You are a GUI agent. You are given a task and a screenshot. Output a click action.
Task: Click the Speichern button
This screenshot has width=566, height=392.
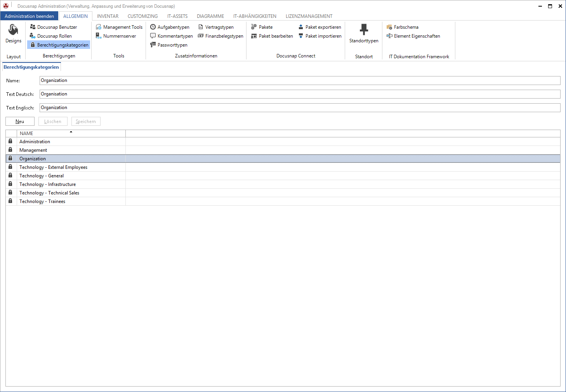point(86,121)
